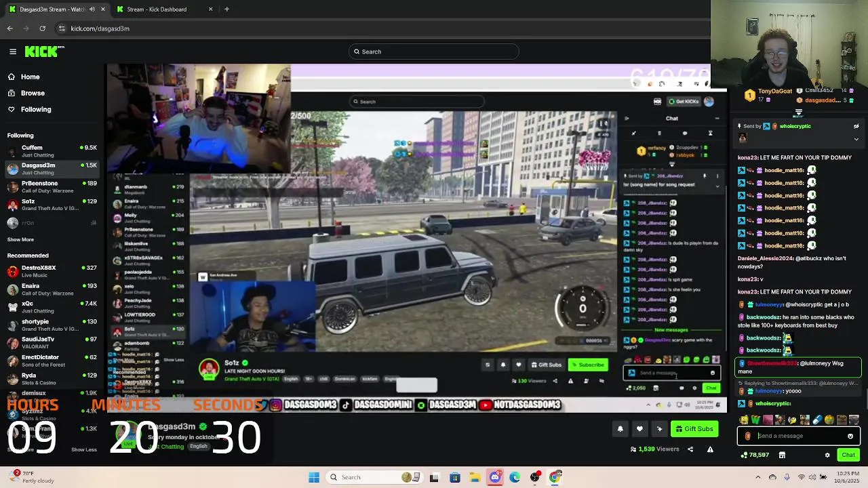Image resolution: width=868 pixels, height=488 pixels.
Task: Click the green Gift Subs button
Action: pyautogui.click(x=694, y=429)
